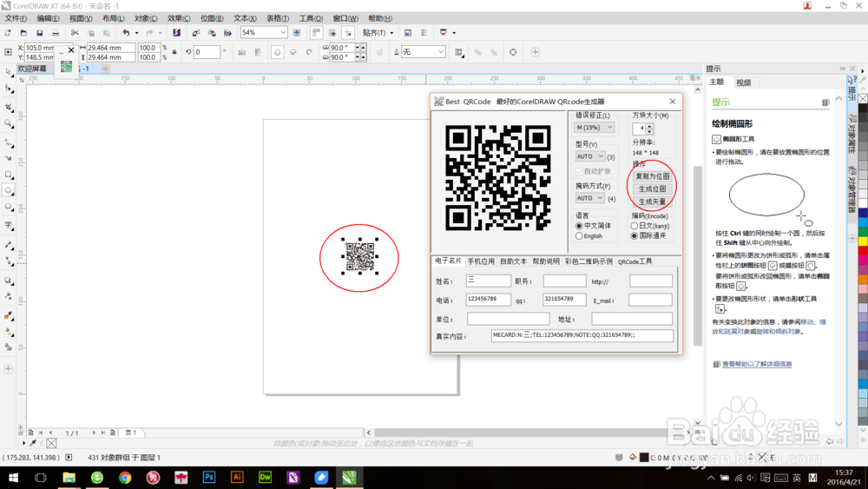Click the Arc shape button on property bar
This screenshot has width=868, height=489.
click(309, 52)
